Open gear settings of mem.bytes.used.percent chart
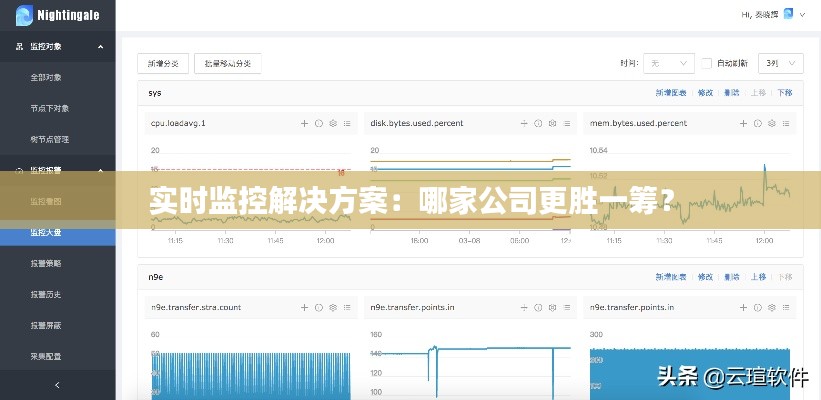This screenshot has height=400, width=821. pos(771,124)
